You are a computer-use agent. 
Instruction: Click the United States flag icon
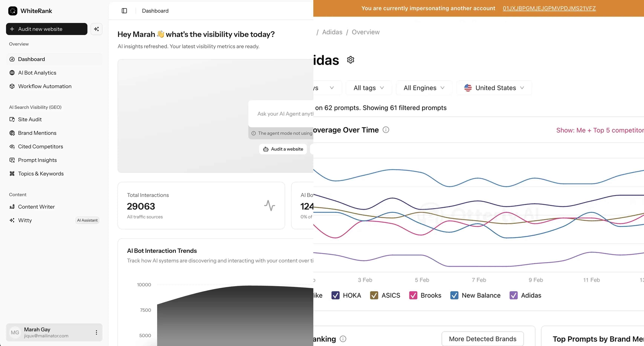pos(468,88)
